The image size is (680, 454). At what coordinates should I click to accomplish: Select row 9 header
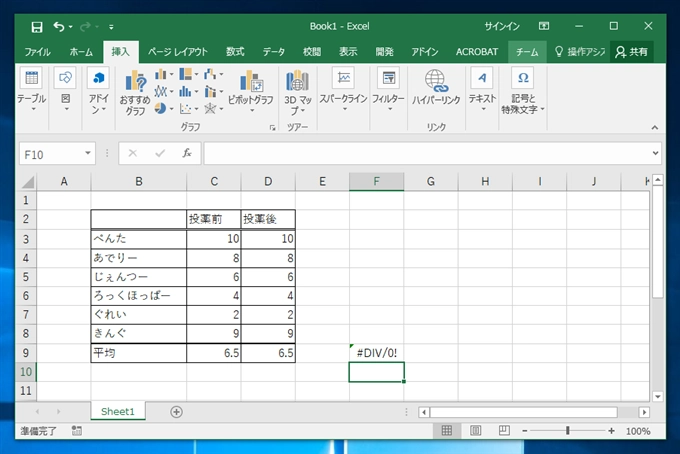(26, 353)
